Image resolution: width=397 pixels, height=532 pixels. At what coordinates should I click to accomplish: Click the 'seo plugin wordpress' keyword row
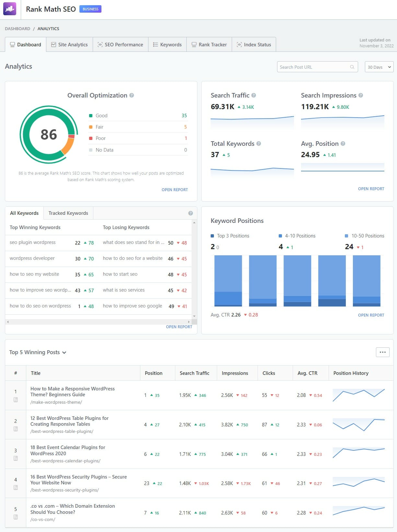click(x=52, y=243)
